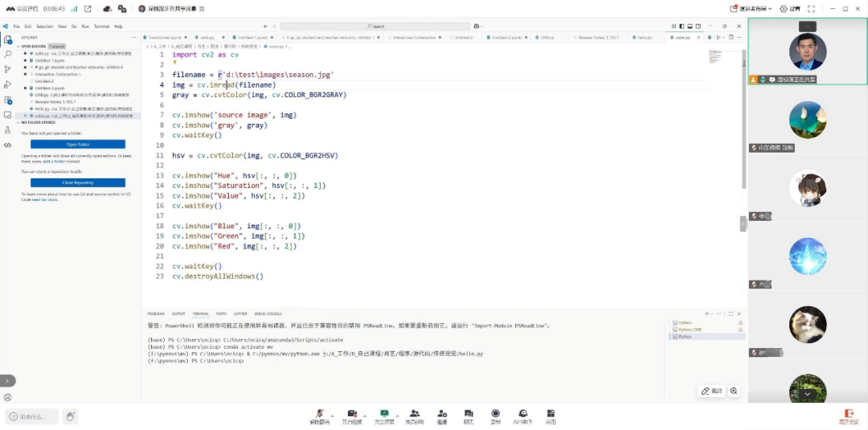Click the leave meeting button

(x=848, y=416)
